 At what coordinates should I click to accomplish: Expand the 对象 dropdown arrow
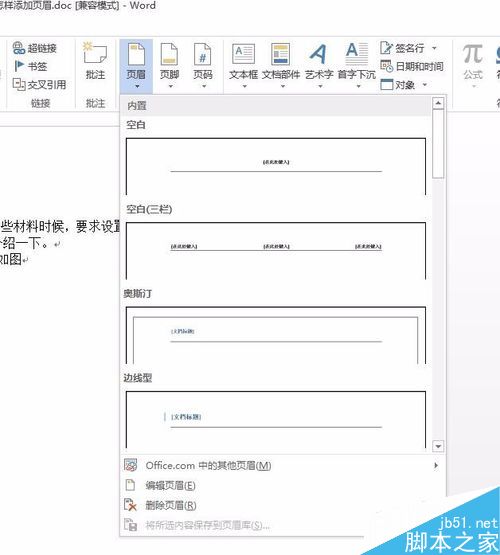(425, 85)
